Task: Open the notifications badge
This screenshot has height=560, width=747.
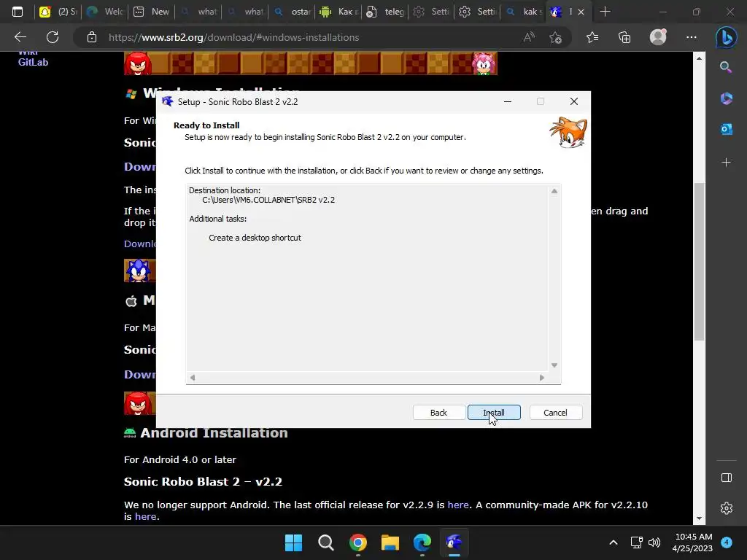Action: (x=727, y=542)
